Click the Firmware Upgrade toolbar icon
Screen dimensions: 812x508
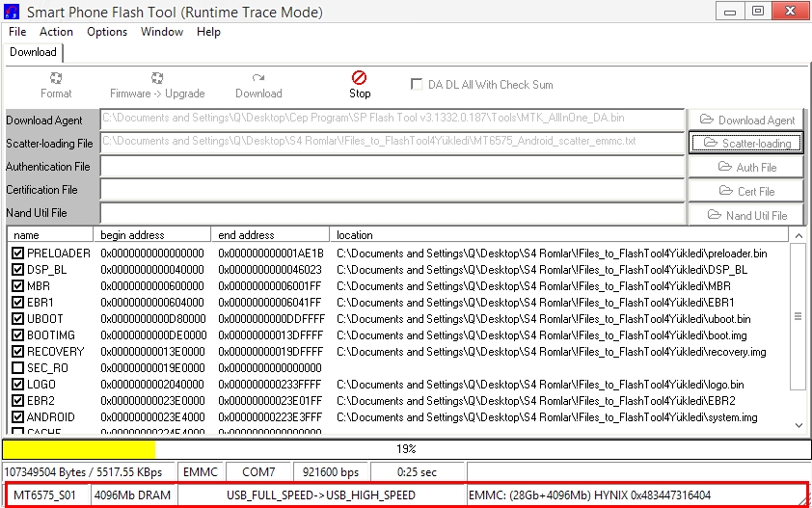pyautogui.click(x=157, y=85)
